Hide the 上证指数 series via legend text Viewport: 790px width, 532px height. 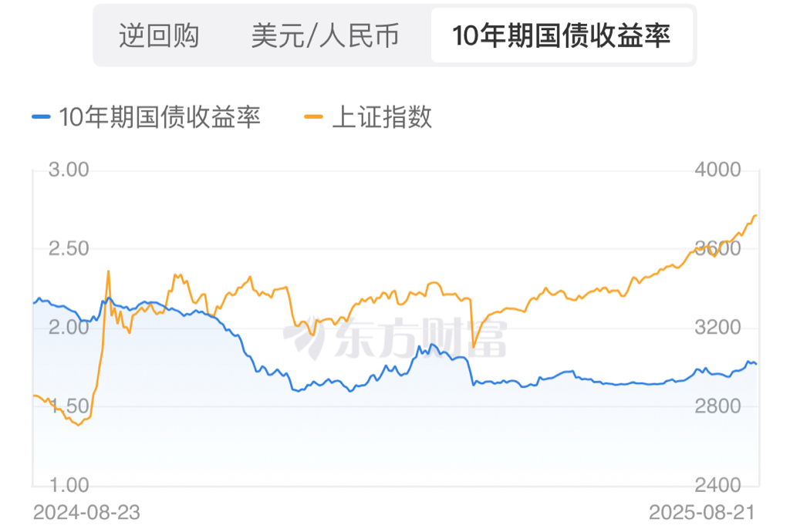[381, 117]
